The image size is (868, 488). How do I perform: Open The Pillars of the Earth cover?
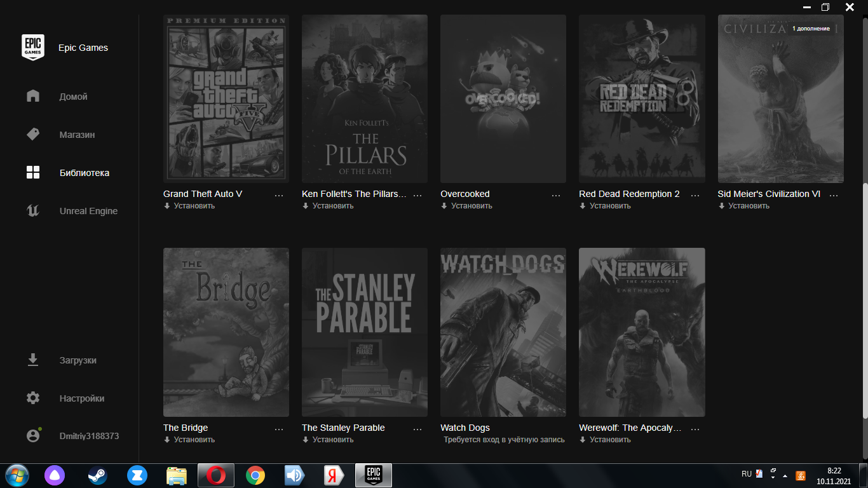point(365,98)
